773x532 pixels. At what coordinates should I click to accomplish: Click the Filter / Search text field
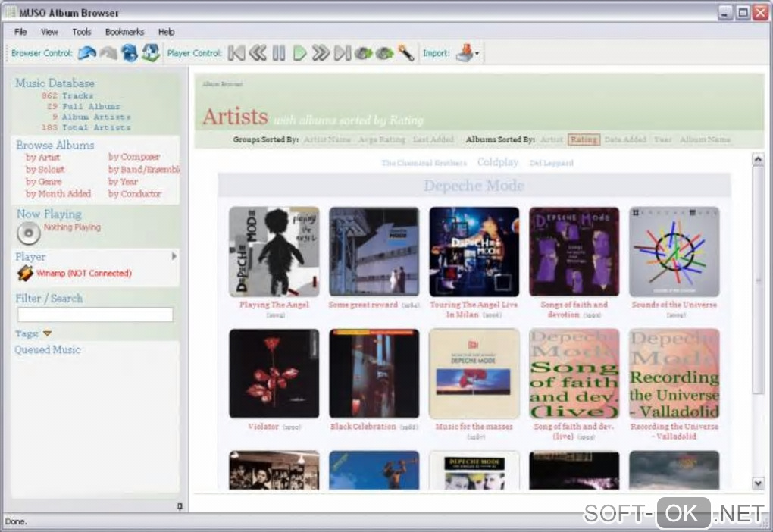tap(95, 315)
